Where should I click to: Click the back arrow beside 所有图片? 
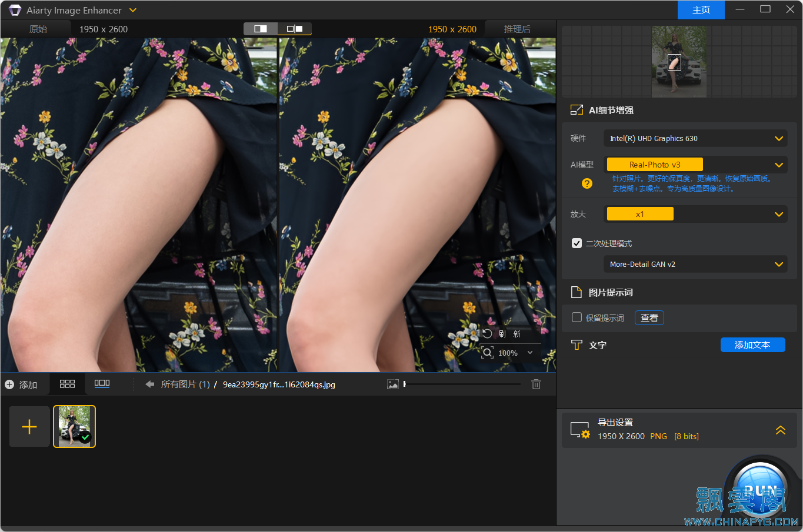pos(149,384)
